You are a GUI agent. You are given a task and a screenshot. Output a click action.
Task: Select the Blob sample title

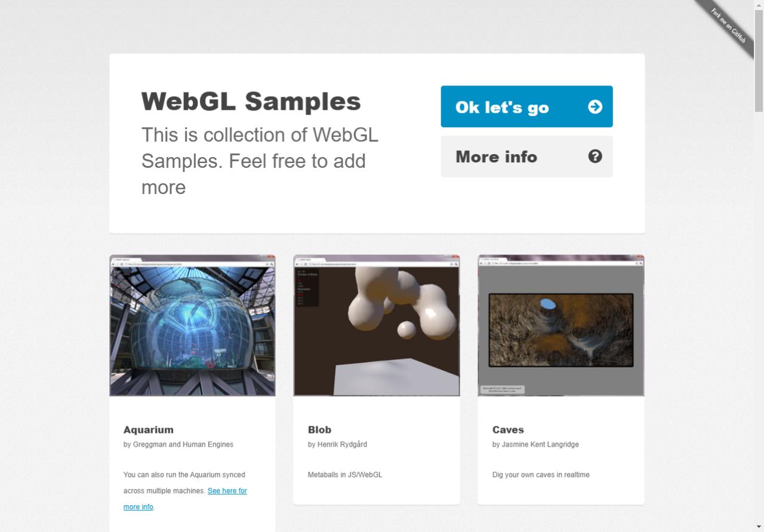tap(319, 430)
